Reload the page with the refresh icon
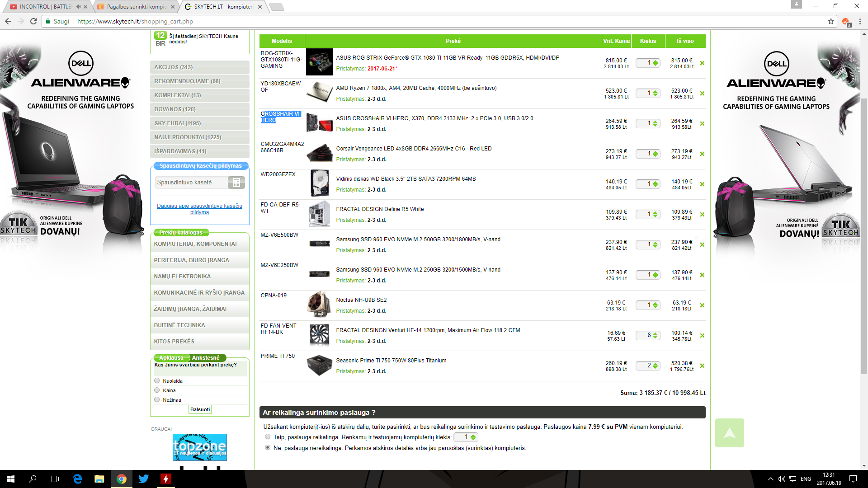The width and height of the screenshot is (868, 488). (x=33, y=21)
